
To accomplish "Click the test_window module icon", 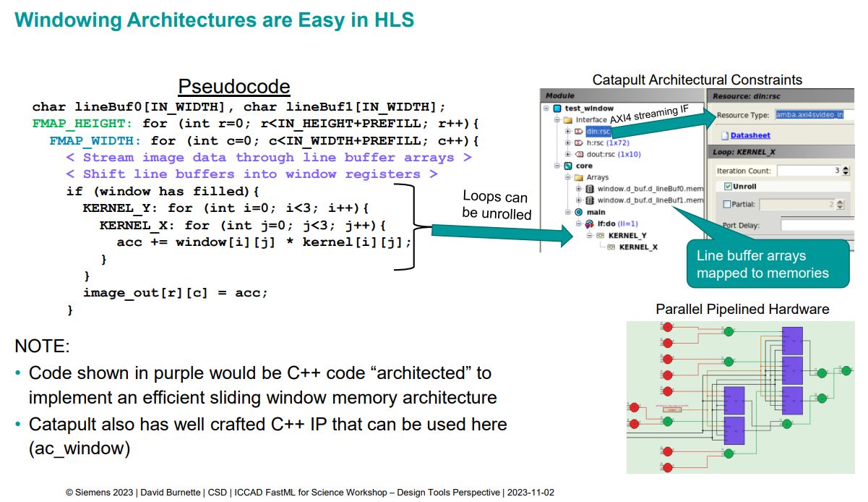I will tap(557, 109).
